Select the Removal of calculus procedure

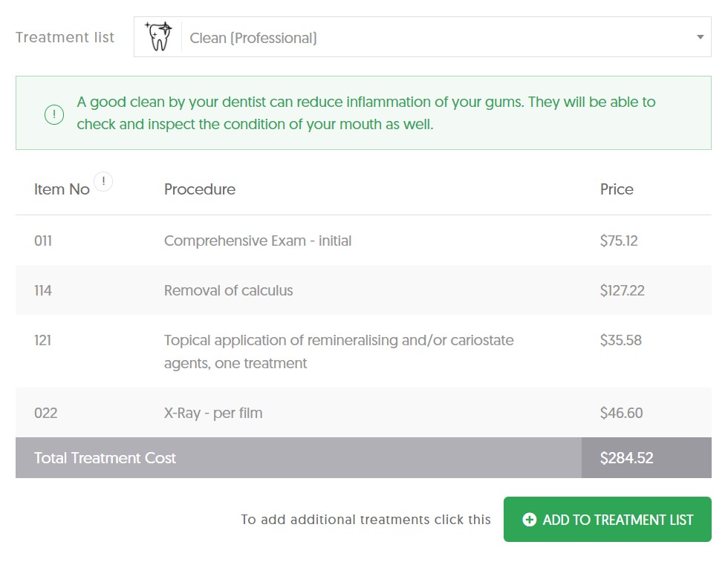tap(229, 290)
